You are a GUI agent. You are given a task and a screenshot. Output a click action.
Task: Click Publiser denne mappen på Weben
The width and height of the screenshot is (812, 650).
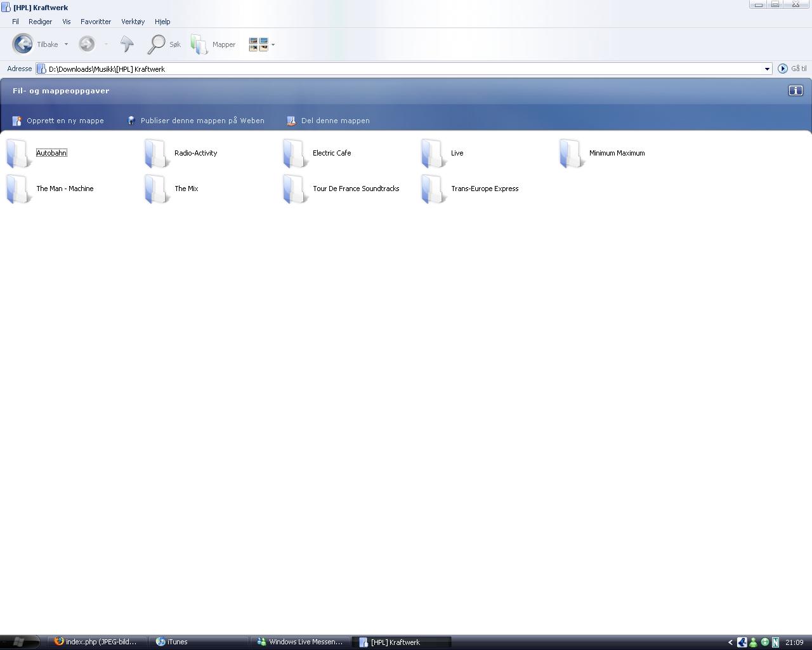(202, 121)
